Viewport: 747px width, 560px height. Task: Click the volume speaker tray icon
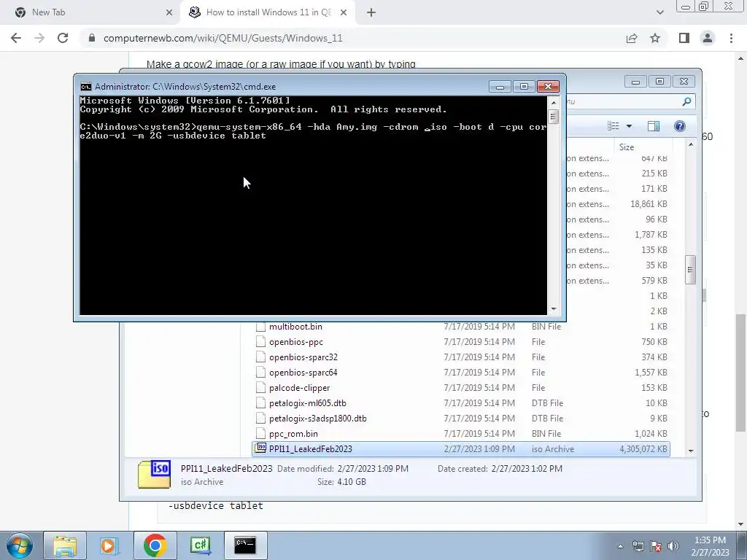pos(673,546)
